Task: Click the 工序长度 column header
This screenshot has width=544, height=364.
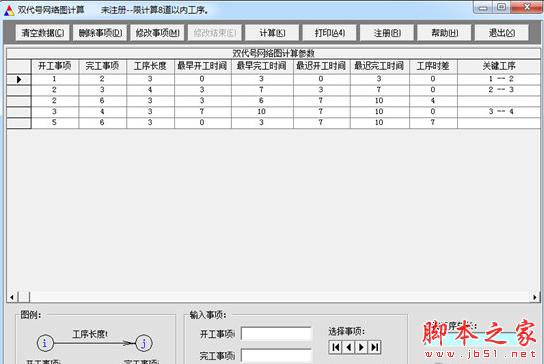Action: tap(151, 66)
